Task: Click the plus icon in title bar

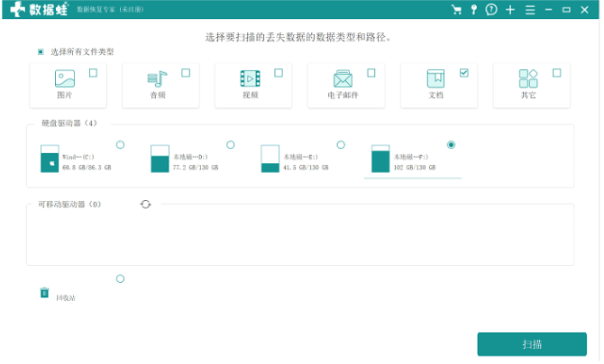Action: [x=510, y=10]
